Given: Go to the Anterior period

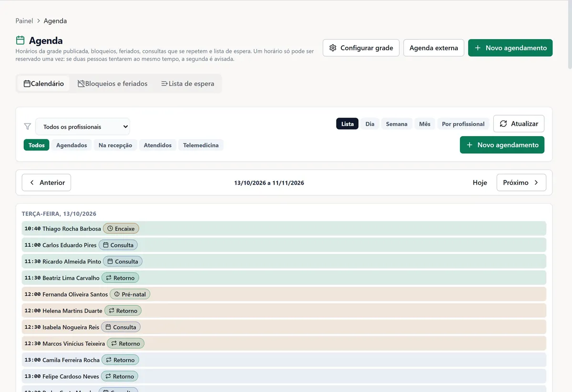Looking at the screenshot, I should (x=46, y=182).
